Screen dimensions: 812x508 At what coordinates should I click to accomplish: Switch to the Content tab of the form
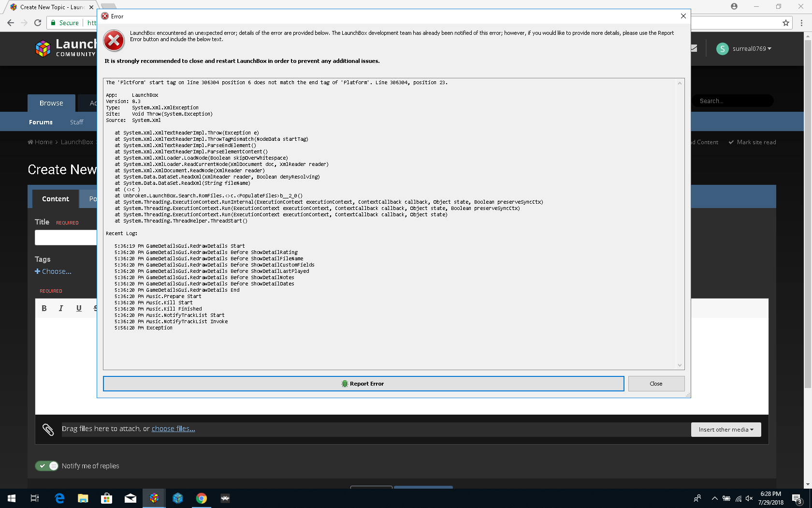click(56, 199)
